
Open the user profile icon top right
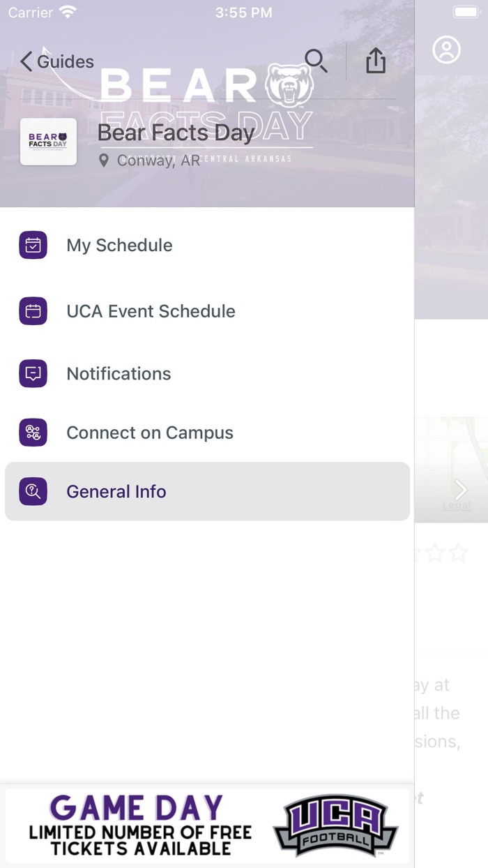[x=447, y=50]
